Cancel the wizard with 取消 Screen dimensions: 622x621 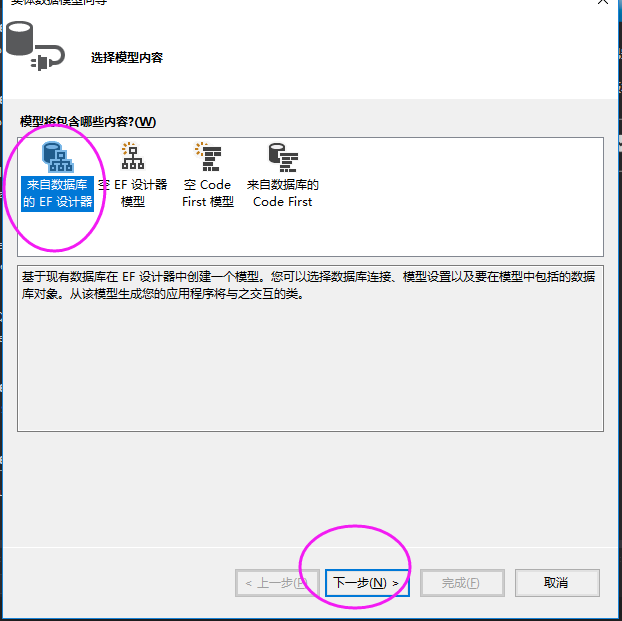coord(557,583)
